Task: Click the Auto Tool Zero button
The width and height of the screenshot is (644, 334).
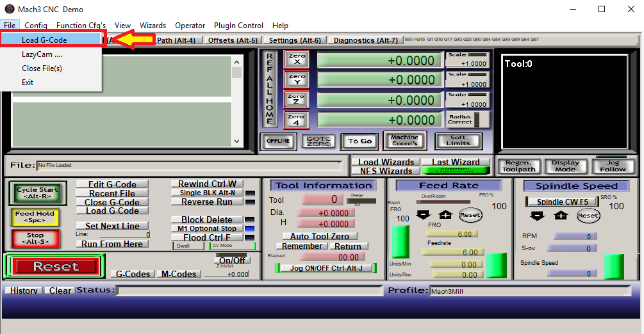Action: tap(320, 236)
